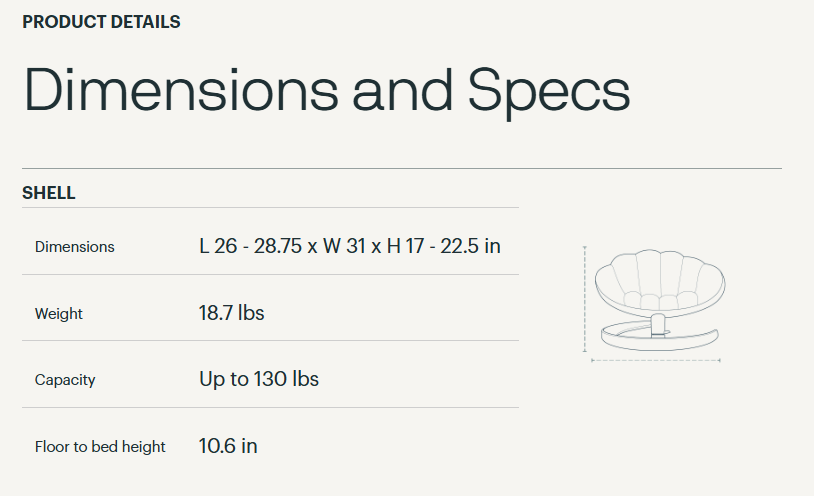Select the Dimensions row label

tap(75, 247)
